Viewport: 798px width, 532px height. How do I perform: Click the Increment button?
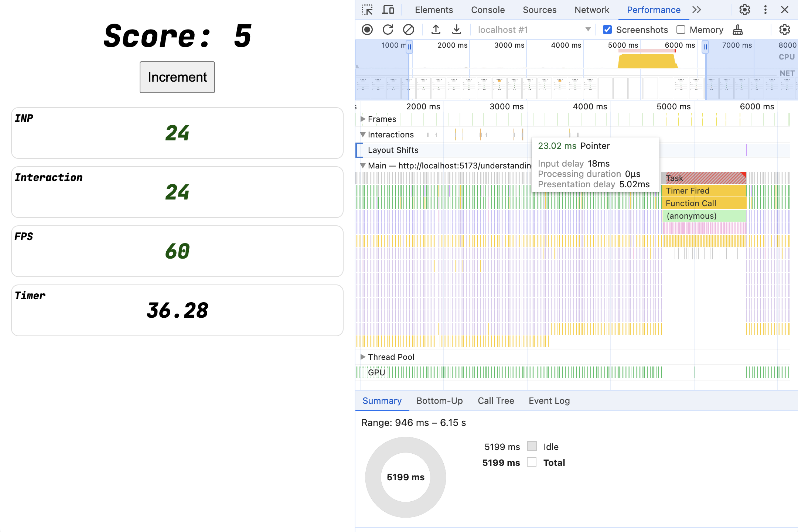click(178, 76)
